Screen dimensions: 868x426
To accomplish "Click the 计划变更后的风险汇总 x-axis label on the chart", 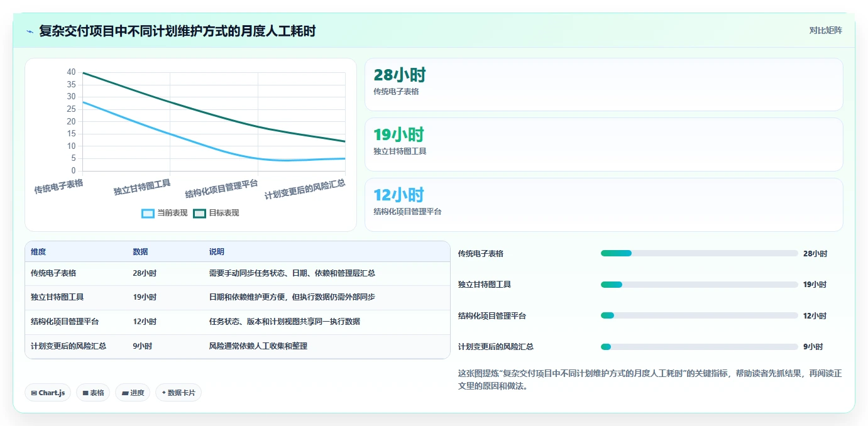I will click(x=305, y=189).
